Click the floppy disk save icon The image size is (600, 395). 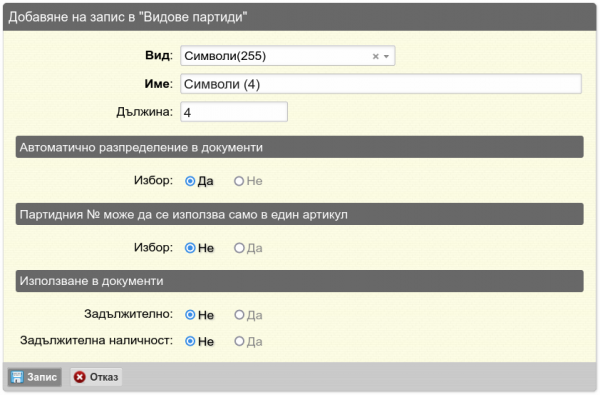(16, 377)
